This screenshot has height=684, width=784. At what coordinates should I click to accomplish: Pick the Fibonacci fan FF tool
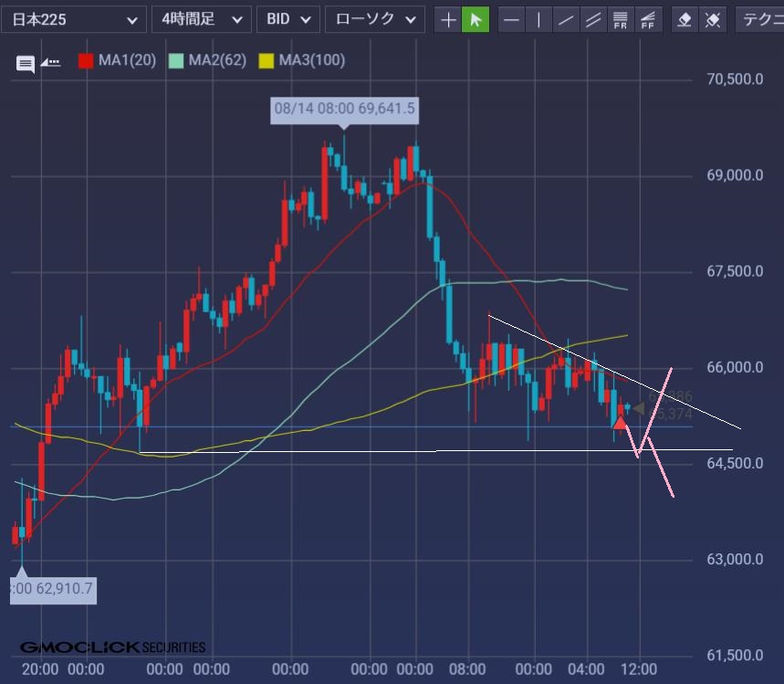(648, 20)
